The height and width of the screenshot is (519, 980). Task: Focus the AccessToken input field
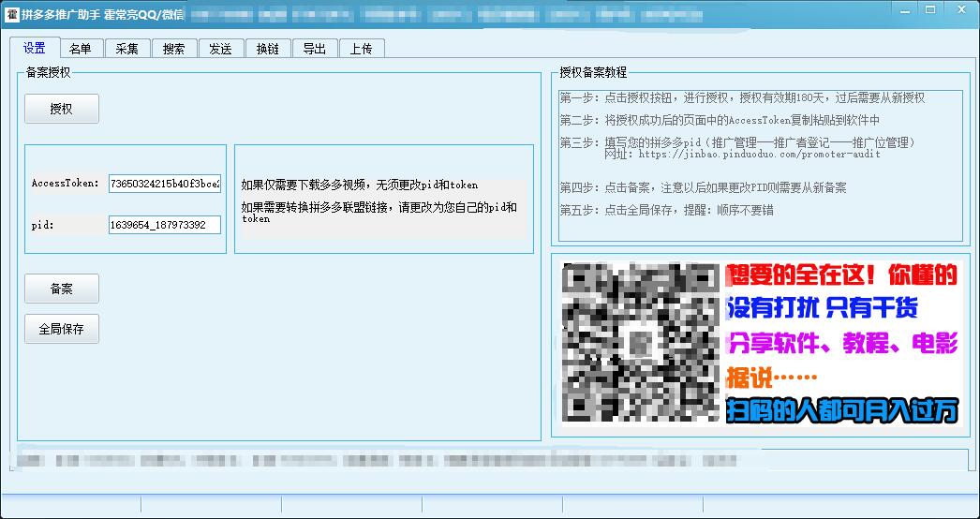[164, 184]
